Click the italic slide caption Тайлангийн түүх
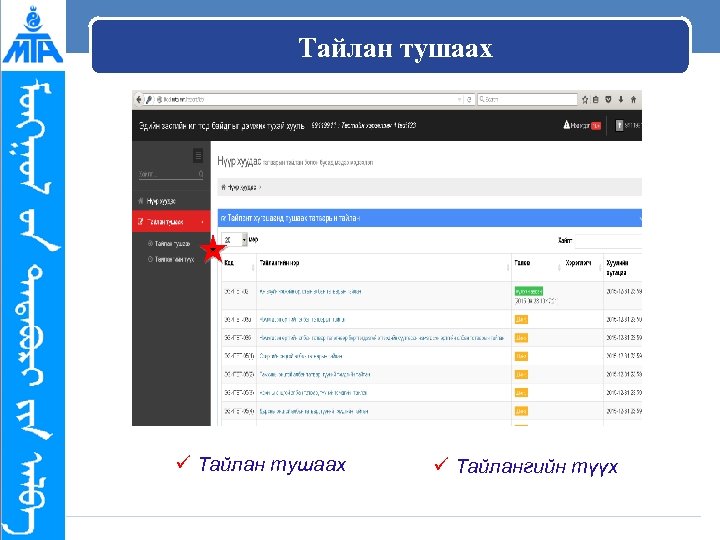 pos(537,467)
